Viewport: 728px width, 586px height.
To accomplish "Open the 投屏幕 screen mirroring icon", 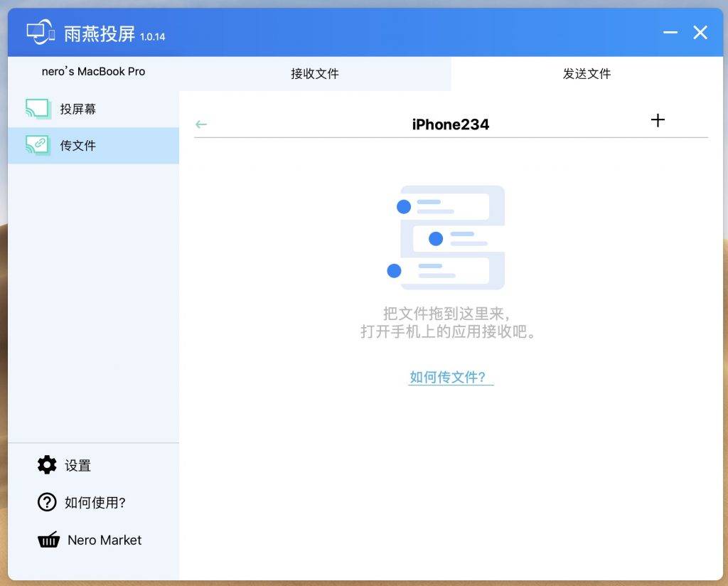I will (38, 109).
